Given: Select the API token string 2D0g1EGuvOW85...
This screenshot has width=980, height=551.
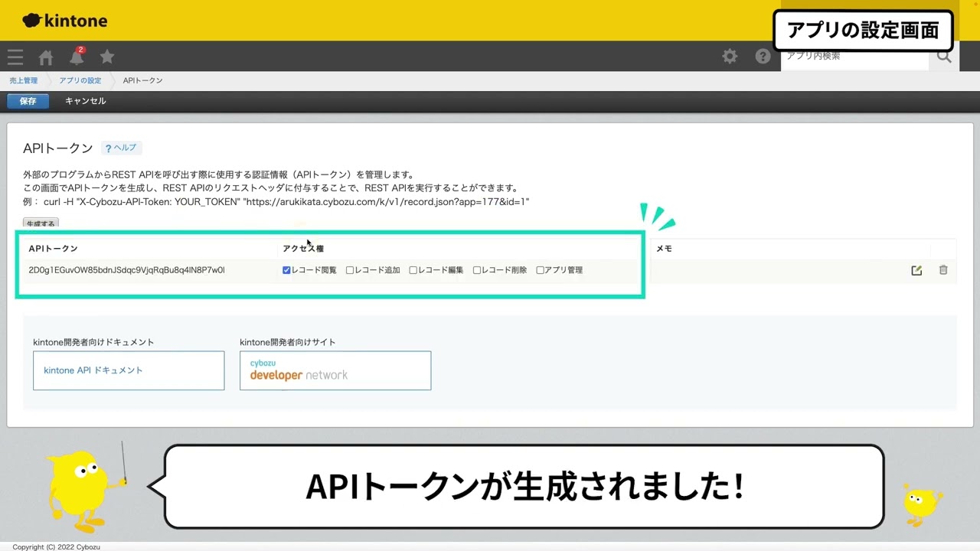Looking at the screenshot, I should (126, 270).
